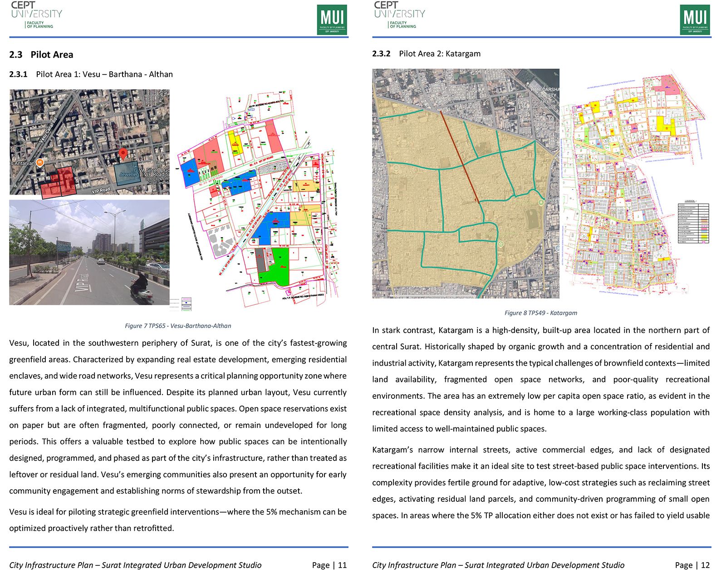Click paragraph starting "Katargam's narrow internal streets"
The height and width of the screenshot is (588, 726).
541,482
